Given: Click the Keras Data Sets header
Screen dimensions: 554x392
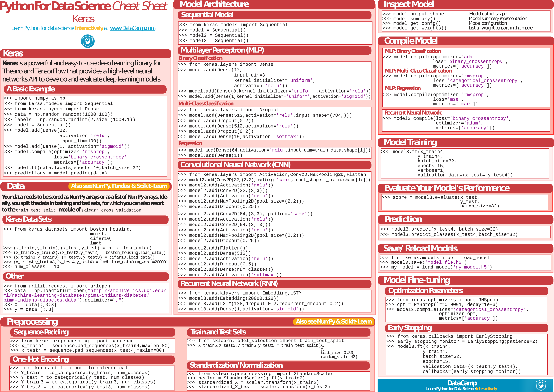Looking at the screenshot, I should [x=28, y=219].
